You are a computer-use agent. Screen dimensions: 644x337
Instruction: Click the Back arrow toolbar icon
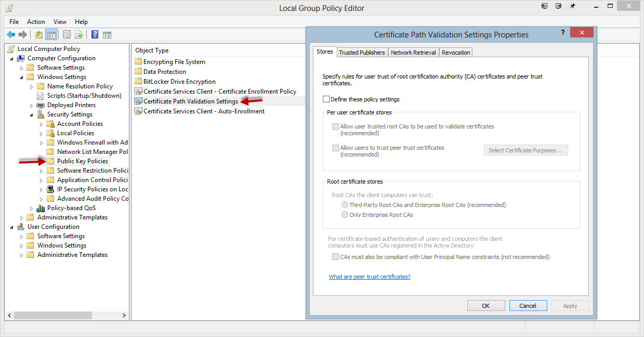coord(11,35)
